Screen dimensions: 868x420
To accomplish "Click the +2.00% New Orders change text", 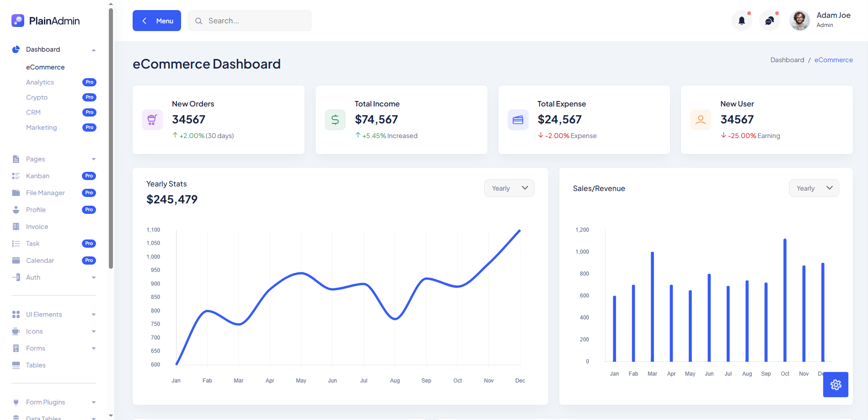I will tap(192, 136).
